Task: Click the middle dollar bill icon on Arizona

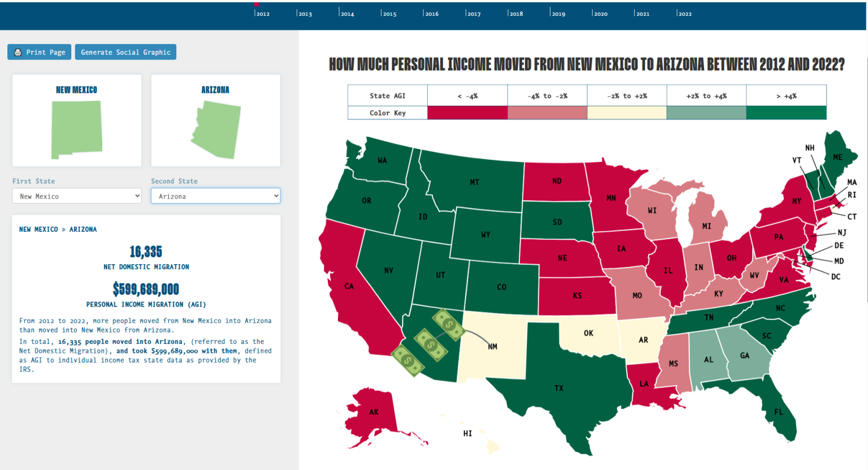Action: (x=431, y=344)
